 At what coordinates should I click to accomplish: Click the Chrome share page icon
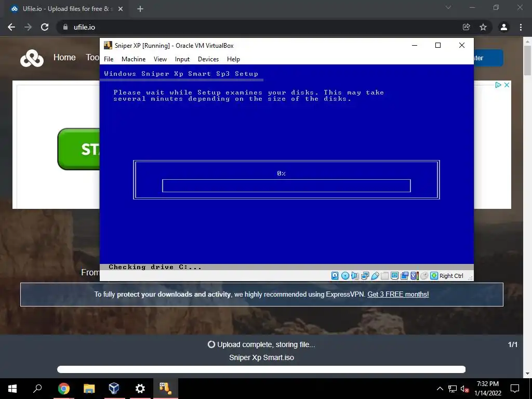coord(467,27)
